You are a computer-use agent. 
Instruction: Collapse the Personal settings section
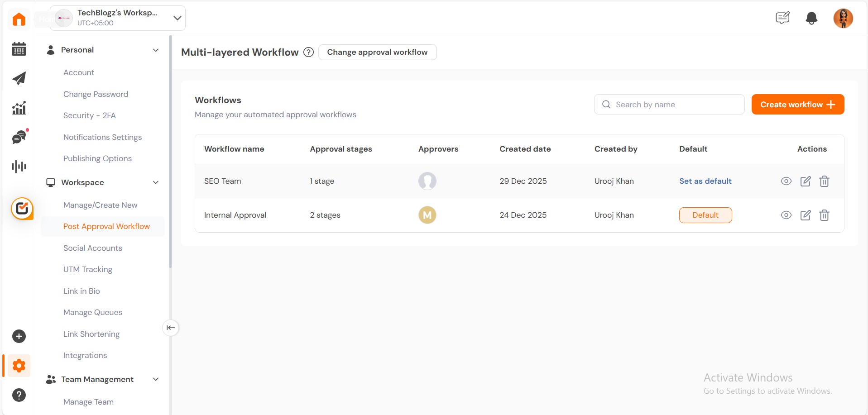click(156, 50)
